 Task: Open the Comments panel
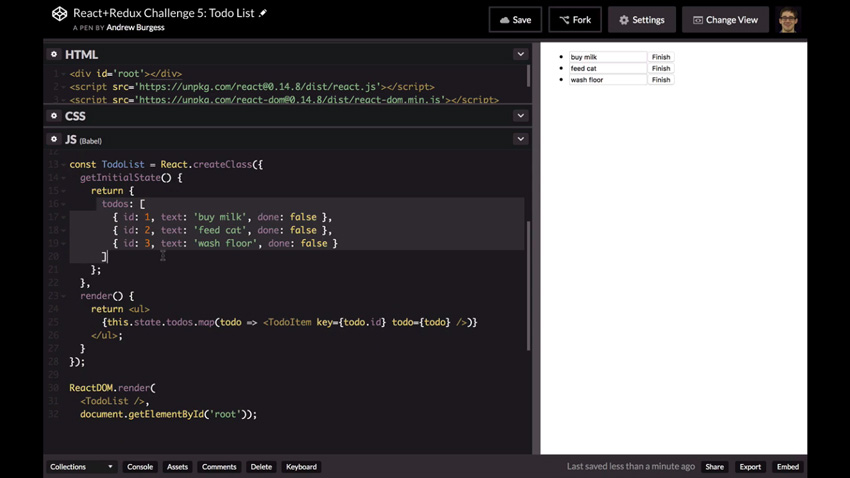(219, 467)
